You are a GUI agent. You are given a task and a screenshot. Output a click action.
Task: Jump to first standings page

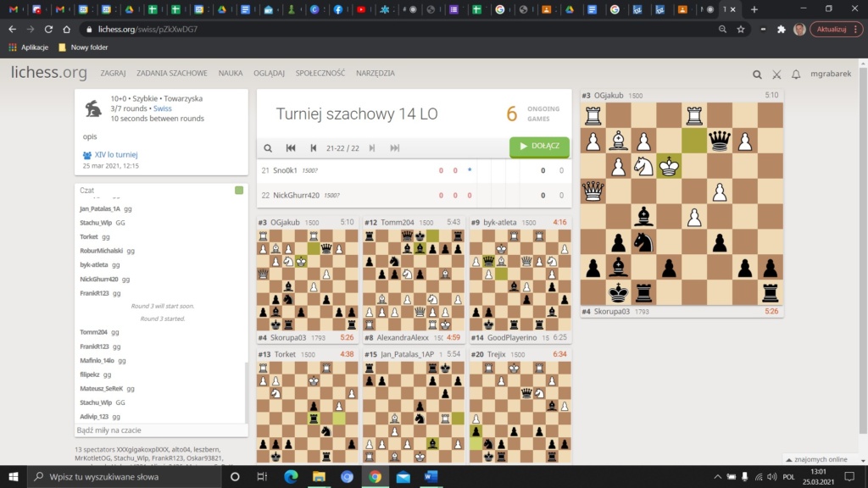tap(291, 148)
